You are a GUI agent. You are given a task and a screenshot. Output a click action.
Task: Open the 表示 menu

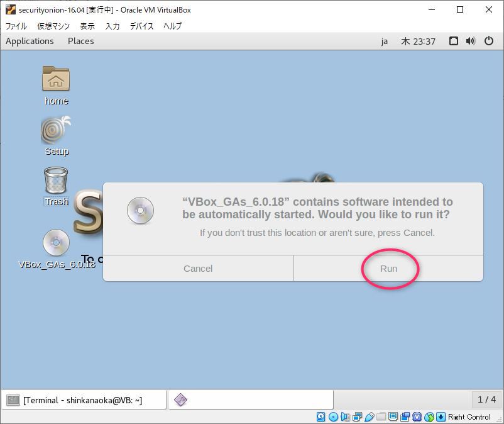click(87, 26)
